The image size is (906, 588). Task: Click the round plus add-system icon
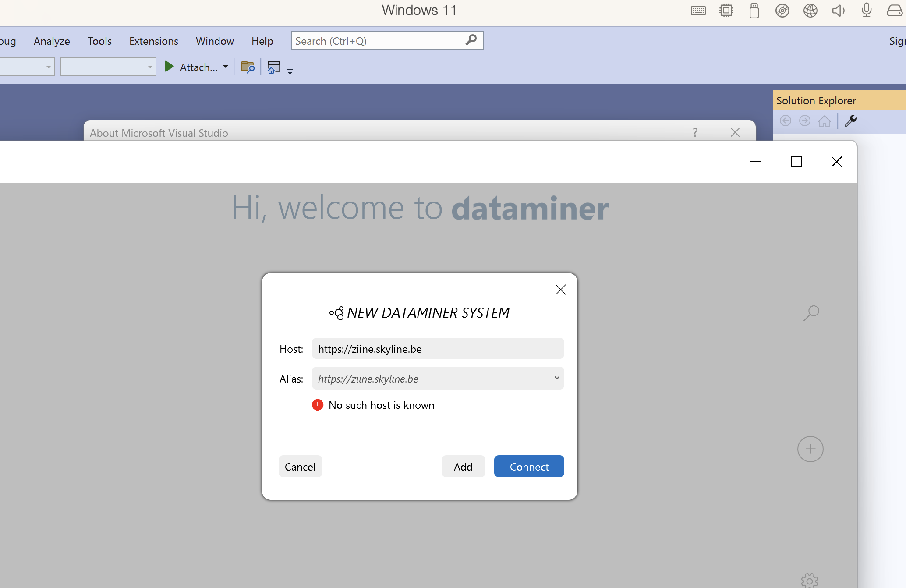click(810, 449)
